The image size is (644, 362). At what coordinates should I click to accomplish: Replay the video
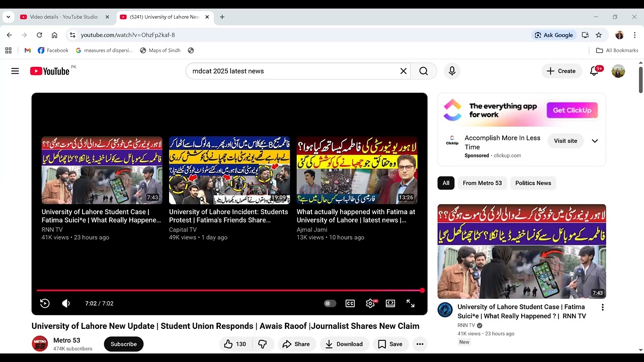pos(45,303)
